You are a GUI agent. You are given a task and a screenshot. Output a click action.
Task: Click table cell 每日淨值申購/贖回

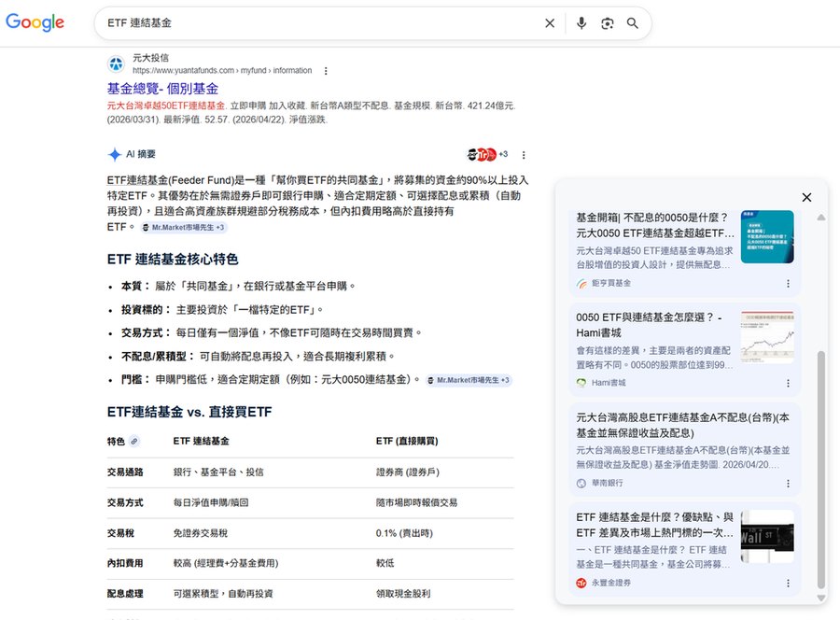211,502
